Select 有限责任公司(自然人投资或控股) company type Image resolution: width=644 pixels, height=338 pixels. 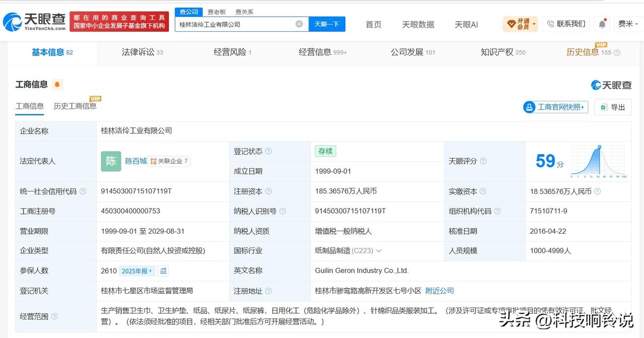(x=153, y=251)
